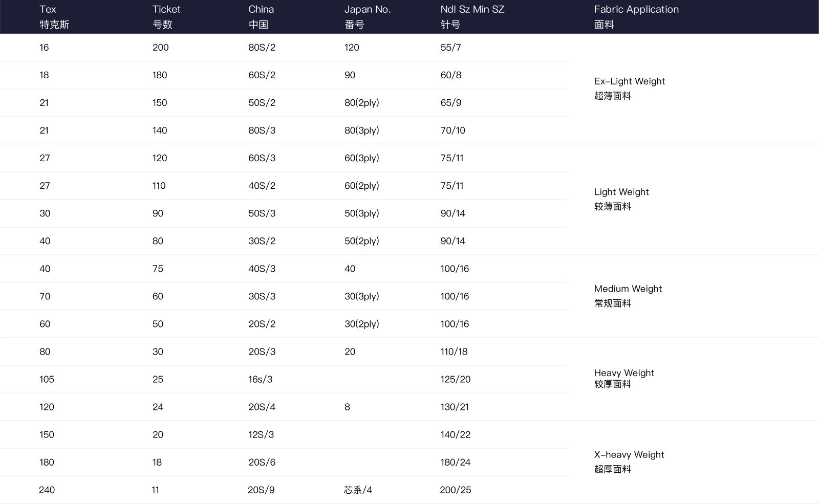
Task: Select needle size cell 200/25
Action: (x=455, y=490)
